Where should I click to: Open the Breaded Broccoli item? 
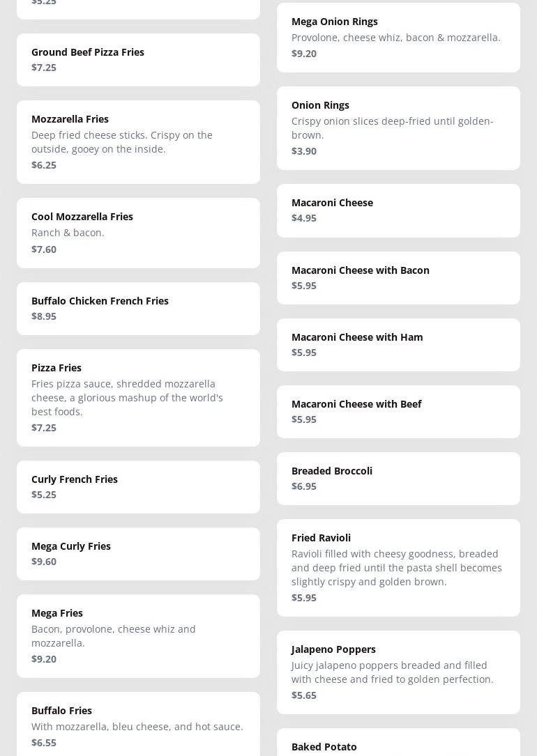click(398, 479)
